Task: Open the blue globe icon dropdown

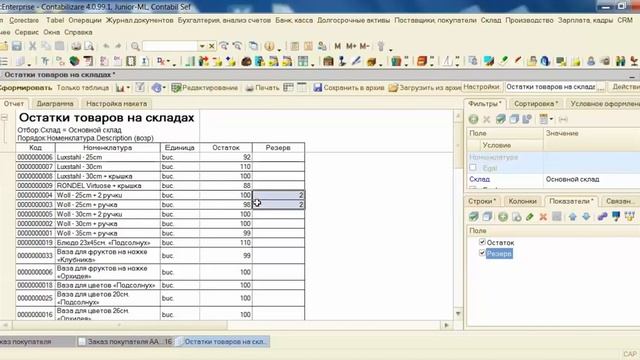Action: coord(164,87)
